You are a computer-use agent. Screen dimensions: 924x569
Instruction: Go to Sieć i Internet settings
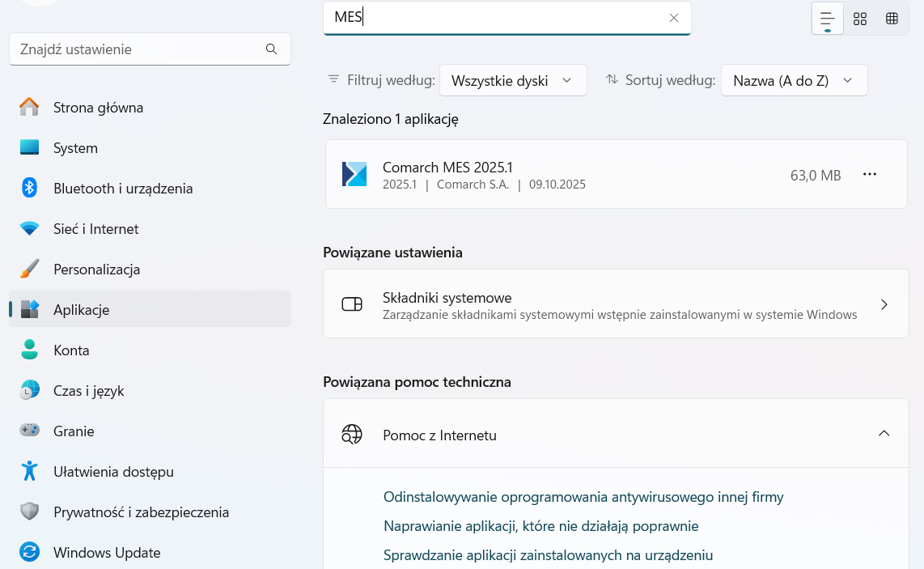tap(95, 229)
